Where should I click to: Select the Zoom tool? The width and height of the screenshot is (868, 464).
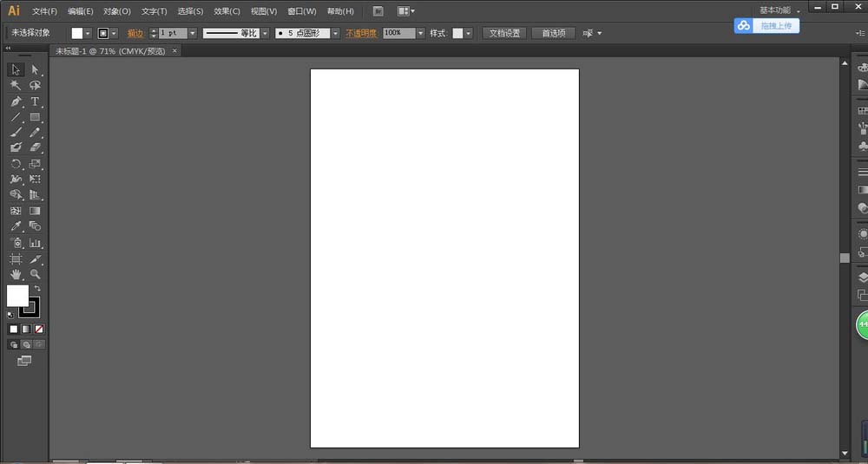[36, 274]
